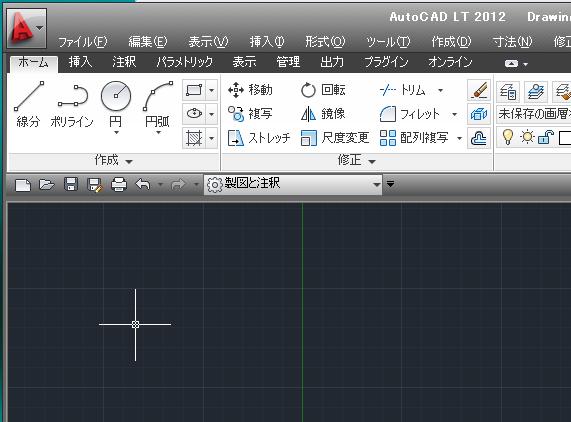Click the 回転 (Rotate) command
The width and height of the screenshot is (571, 422).
[x=323, y=90]
